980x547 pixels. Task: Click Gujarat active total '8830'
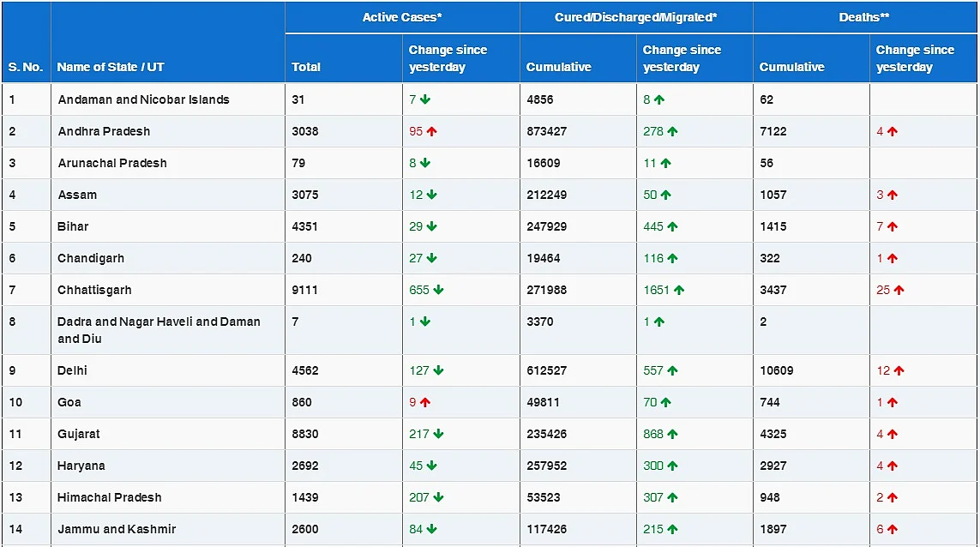(x=305, y=434)
